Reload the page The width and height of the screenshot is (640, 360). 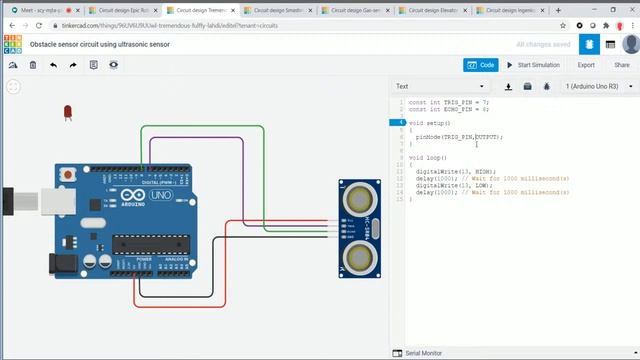(x=39, y=25)
